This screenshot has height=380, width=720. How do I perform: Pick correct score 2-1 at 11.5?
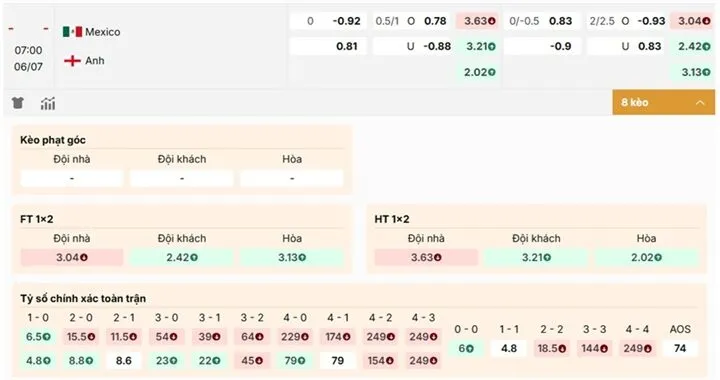[123, 336]
